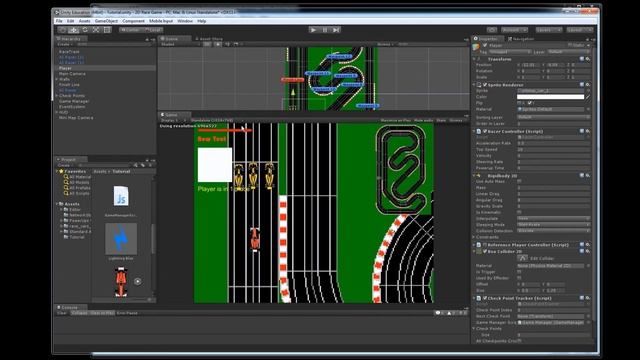The image size is (640, 360).
Task: Click the Sprite Renderer white Color swatch
Action: tap(550, 97)
